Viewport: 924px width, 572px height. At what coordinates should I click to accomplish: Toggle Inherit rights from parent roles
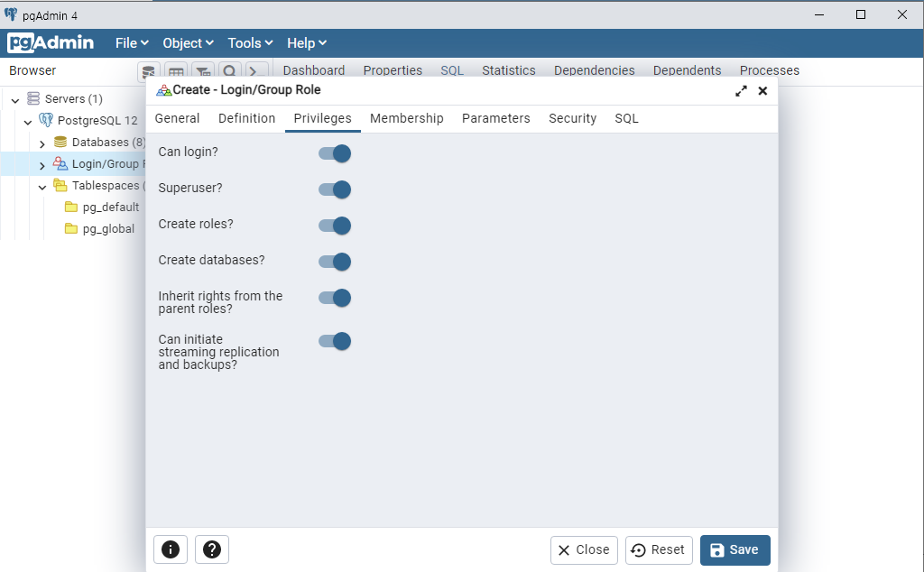coord(334,298)
